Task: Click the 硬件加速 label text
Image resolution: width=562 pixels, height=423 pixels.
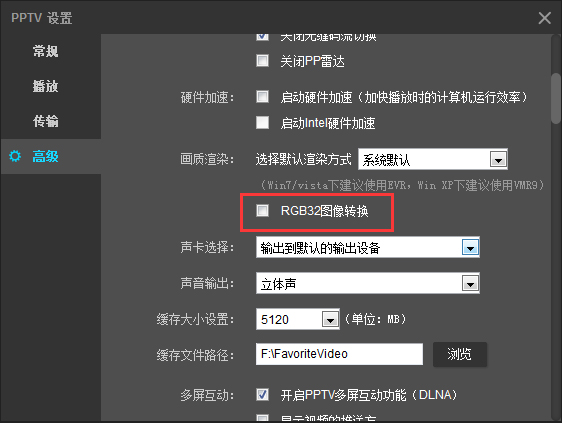Action: (x=207, y=97)
